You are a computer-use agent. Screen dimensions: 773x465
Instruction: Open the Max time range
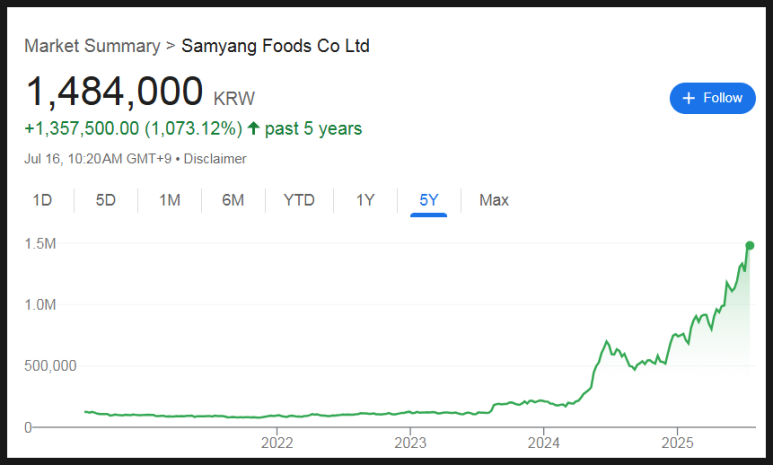pyautogui.click(x=494, y=200)
